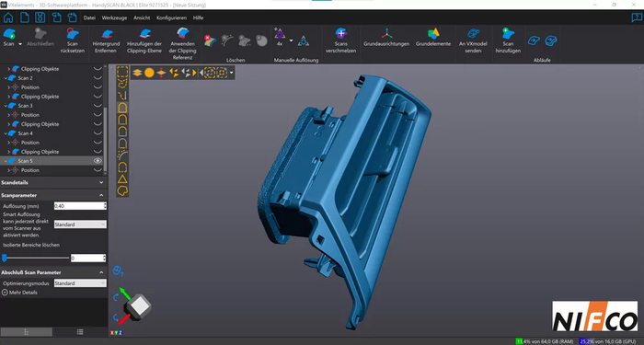Collapse Abschluß Scan Parameter section

(101, 272)
